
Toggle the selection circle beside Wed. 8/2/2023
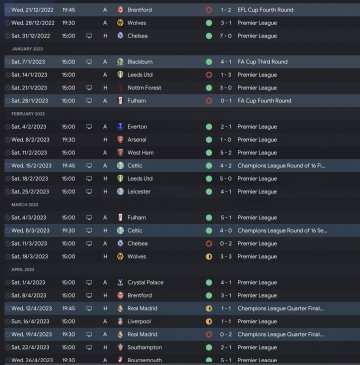(x=8, y=140)
